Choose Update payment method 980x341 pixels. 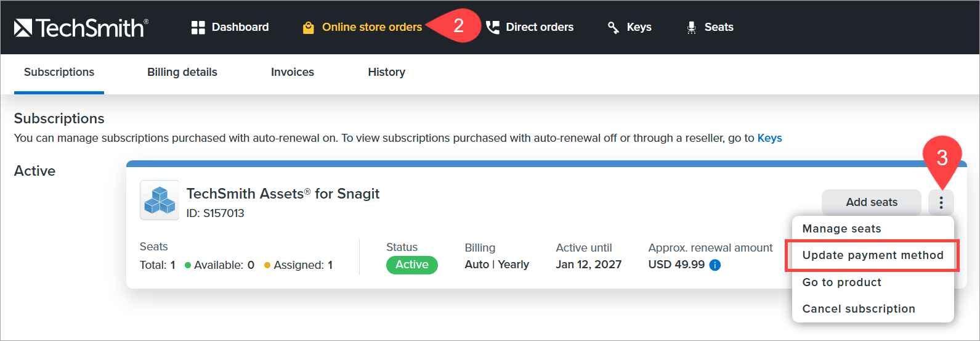pos(872,255)
